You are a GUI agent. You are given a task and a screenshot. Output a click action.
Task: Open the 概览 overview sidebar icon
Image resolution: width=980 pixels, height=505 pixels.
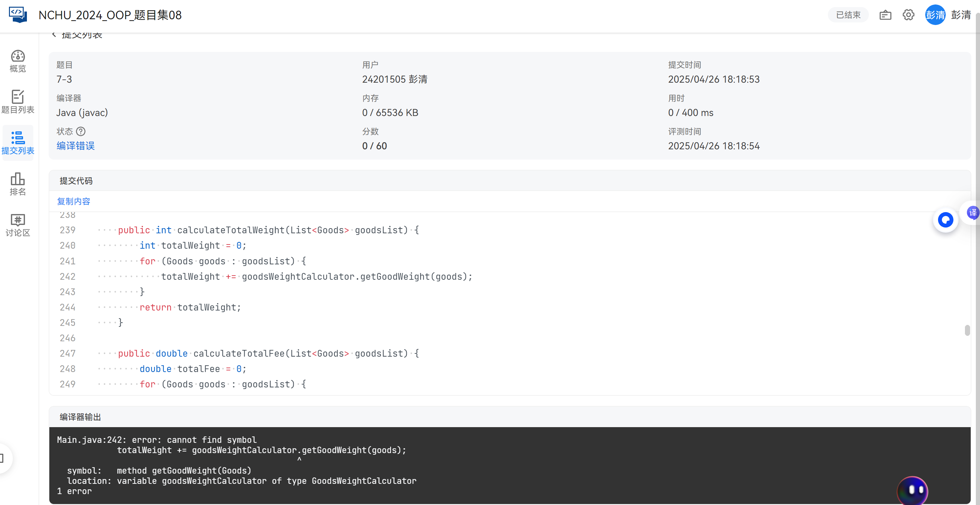point(18,61)
